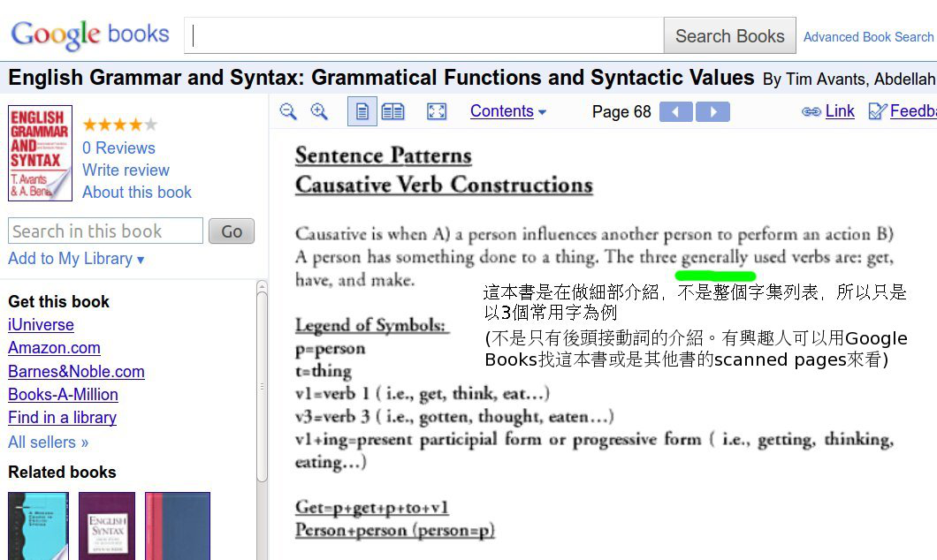Click the Search Books button
937x560 pixels.
coord(729,36)
